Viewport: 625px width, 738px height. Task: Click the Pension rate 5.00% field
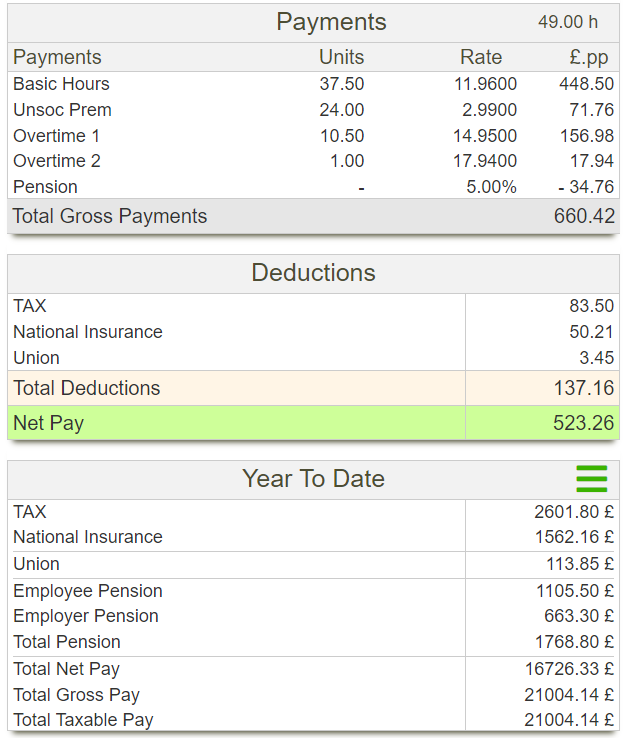point(491,187)
